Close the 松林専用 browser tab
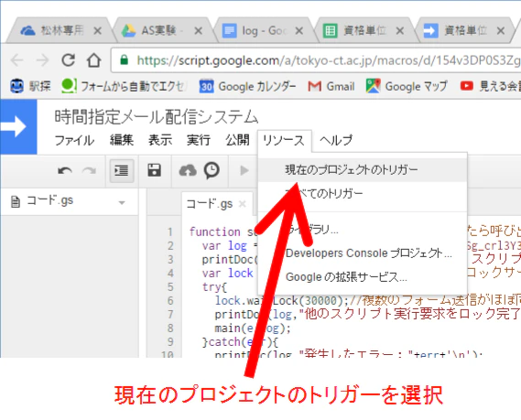521x420 pixels. pyautogui.click(x=97, y=31)
